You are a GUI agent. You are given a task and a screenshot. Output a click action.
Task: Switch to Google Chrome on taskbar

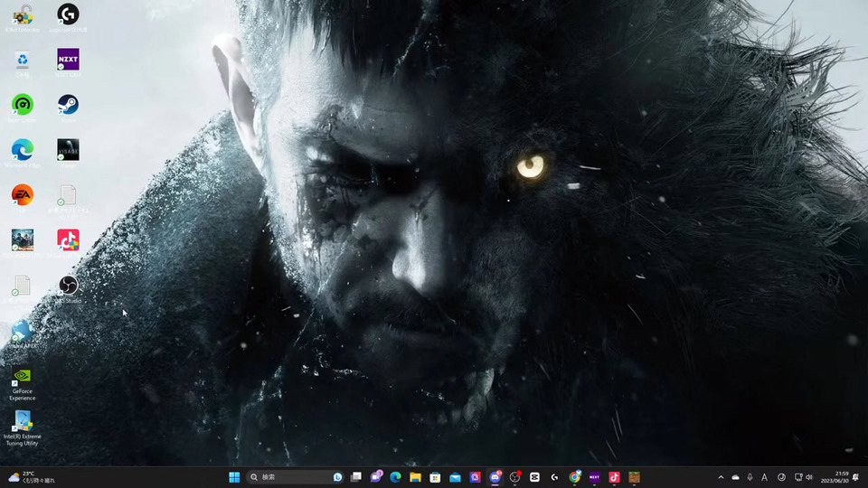(575, 477)
